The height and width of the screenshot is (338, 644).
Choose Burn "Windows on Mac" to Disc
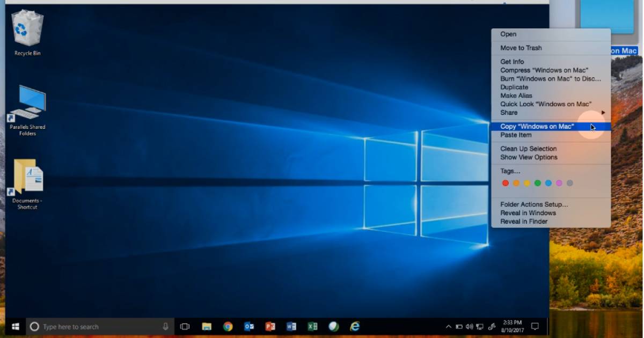pos(551,79)
